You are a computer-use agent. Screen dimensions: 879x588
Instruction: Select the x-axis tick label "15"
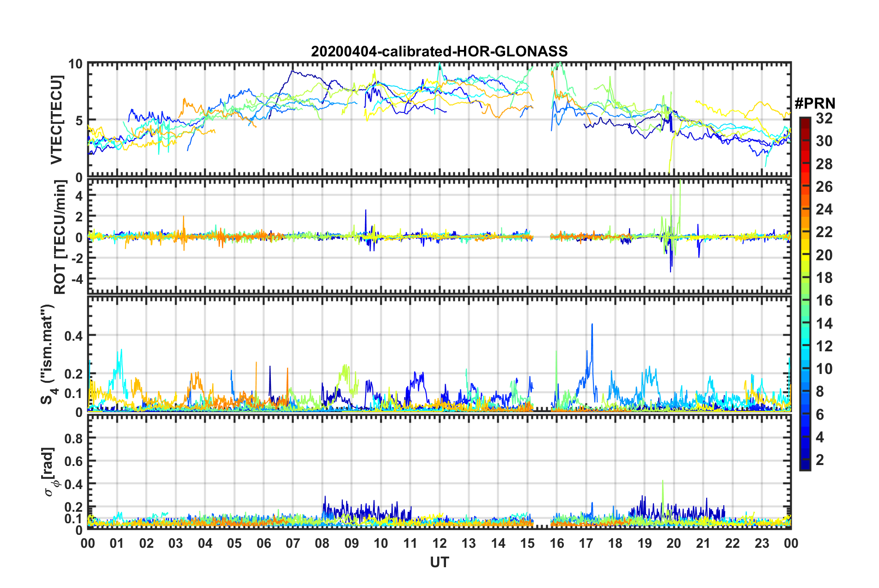[x=527, y=543]
